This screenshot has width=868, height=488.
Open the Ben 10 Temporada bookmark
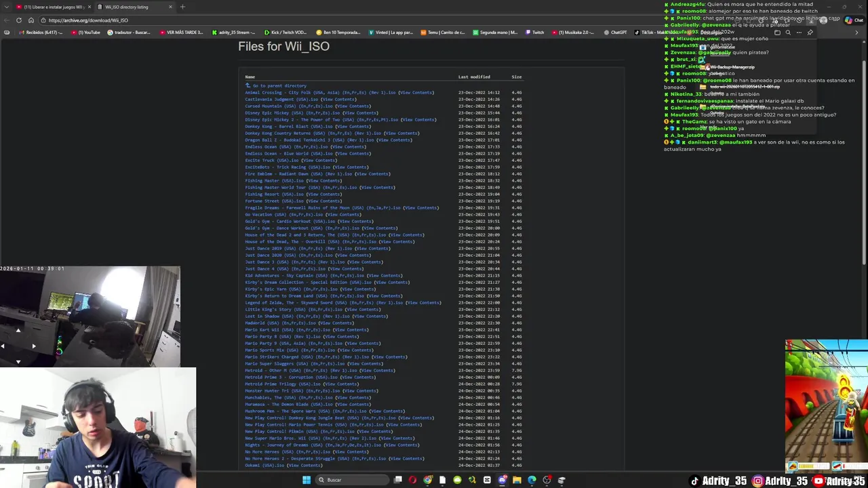(x=338, y=33)
